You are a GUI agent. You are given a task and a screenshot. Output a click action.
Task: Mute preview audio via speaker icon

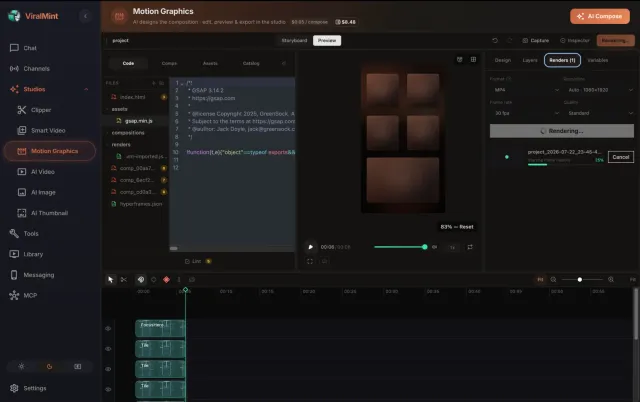[x=435, y=247]
